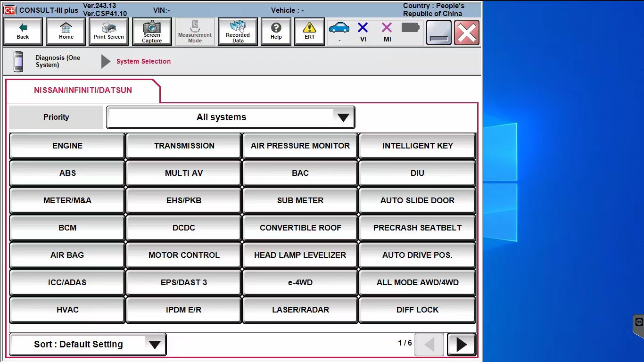Choose the MULTI AV system
This screenshot has width=644, height=362.
click(x=184, y=173)
